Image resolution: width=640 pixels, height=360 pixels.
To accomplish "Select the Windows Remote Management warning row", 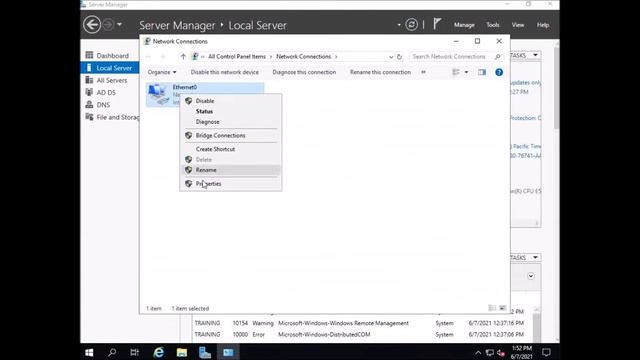I will point(359,323).
